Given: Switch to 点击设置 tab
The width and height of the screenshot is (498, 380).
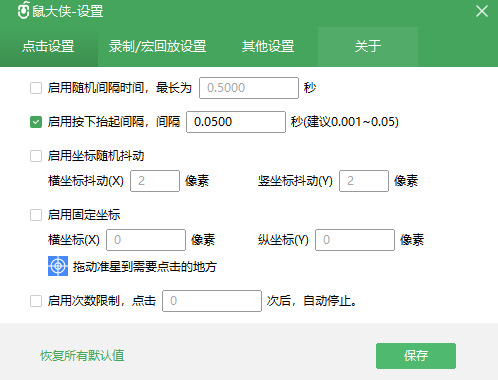Looking at the screenshot, I should [49, 47].
